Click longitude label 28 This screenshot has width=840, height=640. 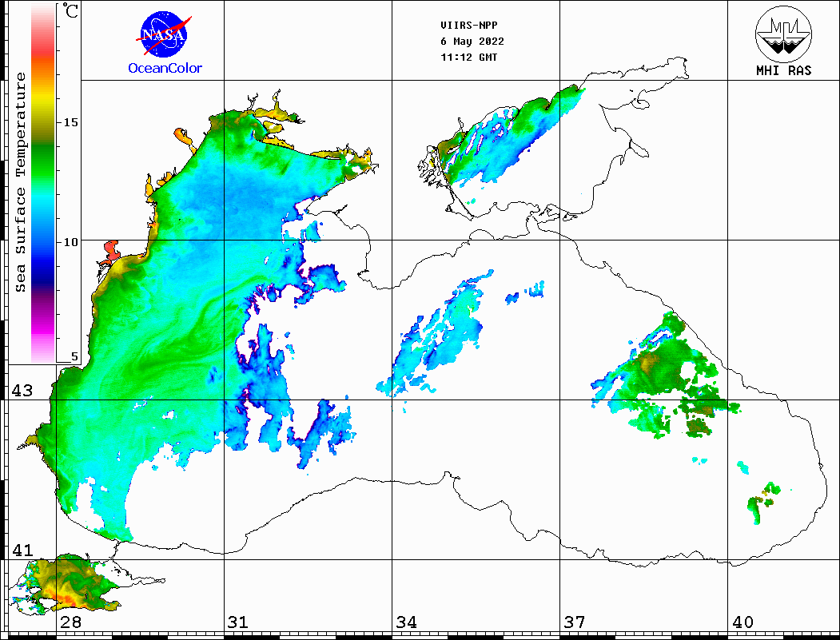click(70, 622)
